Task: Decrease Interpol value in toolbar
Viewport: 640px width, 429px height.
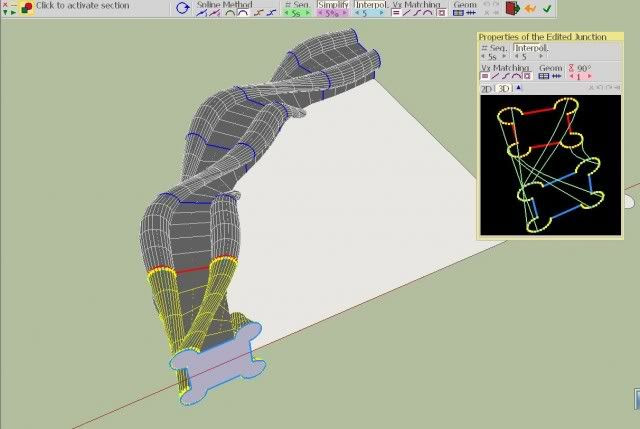Action: pyautogui.click(x=357, y=13)
